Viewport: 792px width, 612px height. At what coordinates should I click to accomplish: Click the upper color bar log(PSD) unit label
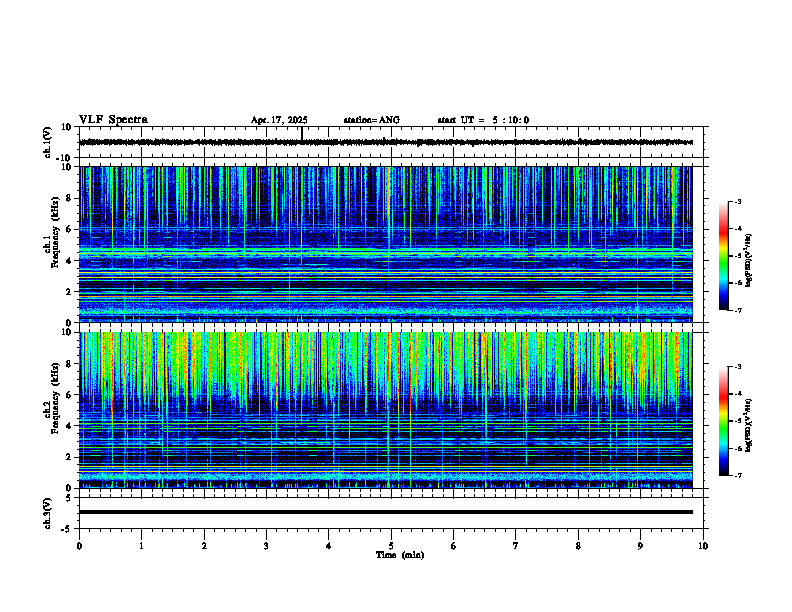pos(749,260)
